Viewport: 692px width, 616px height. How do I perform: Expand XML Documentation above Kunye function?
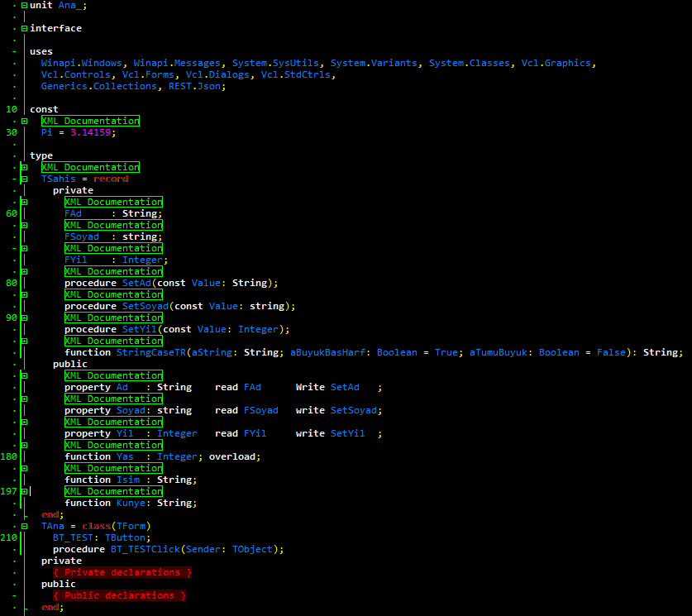25,491
